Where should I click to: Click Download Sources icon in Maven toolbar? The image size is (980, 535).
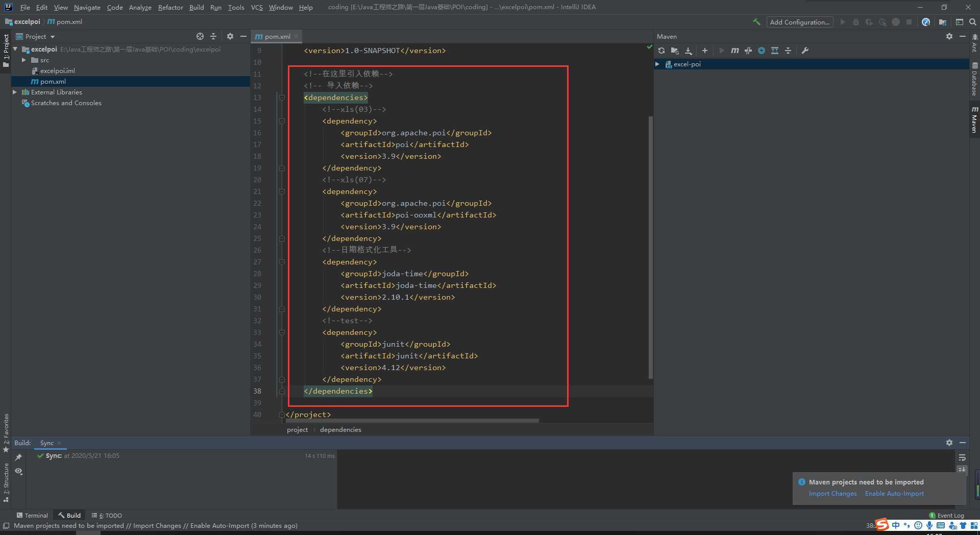tap(689, 51)
